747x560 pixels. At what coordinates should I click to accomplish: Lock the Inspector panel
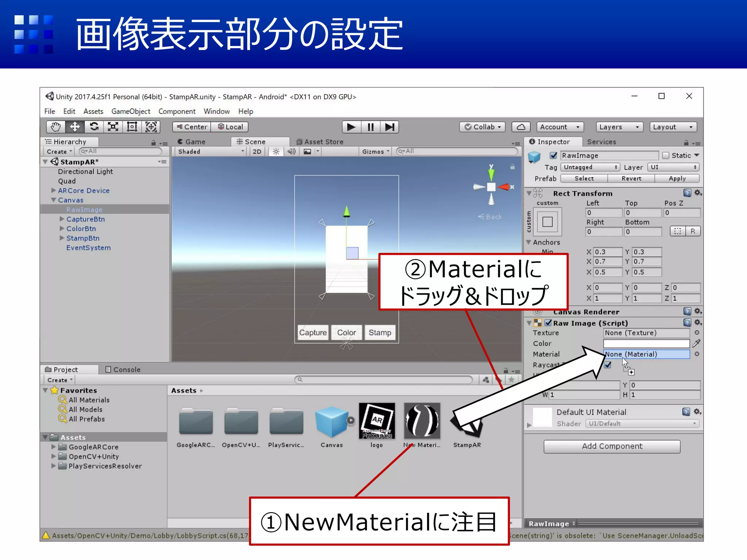click(686, 143)
